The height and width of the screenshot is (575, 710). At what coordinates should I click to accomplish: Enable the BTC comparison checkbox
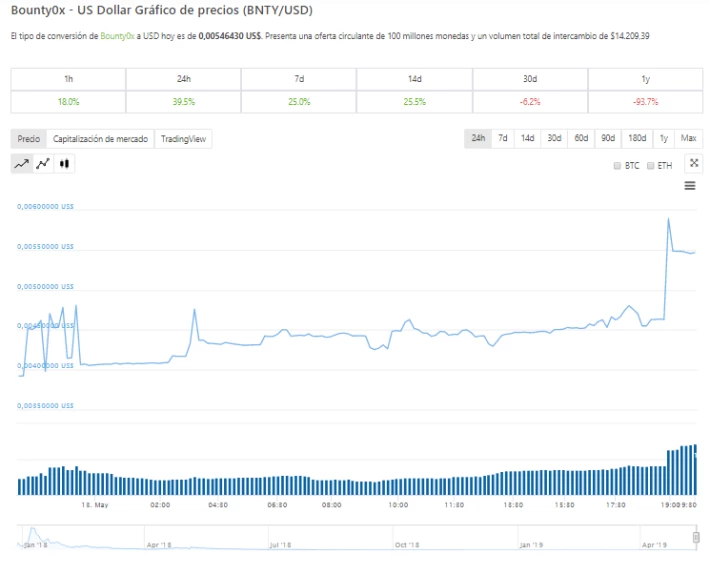617,166
